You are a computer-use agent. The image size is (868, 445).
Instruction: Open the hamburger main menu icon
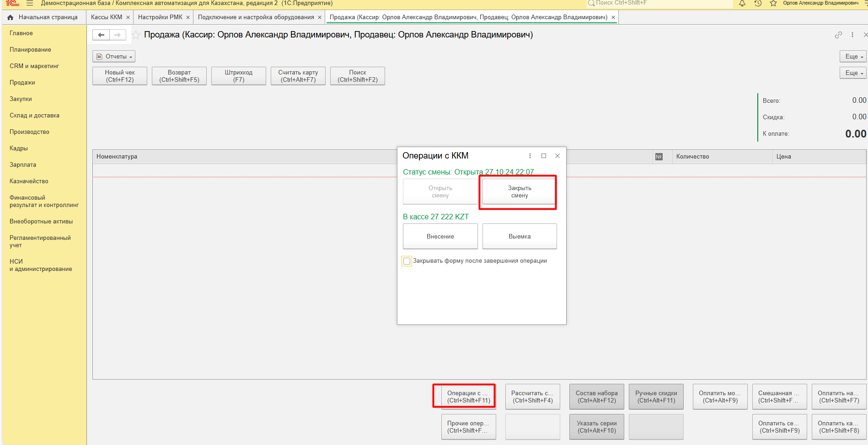coord(30,3)
